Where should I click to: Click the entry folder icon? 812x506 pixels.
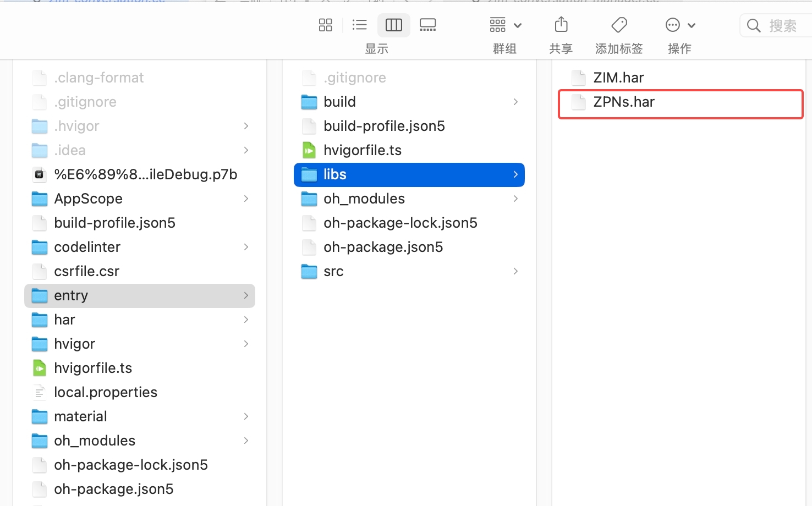[40, 295]
